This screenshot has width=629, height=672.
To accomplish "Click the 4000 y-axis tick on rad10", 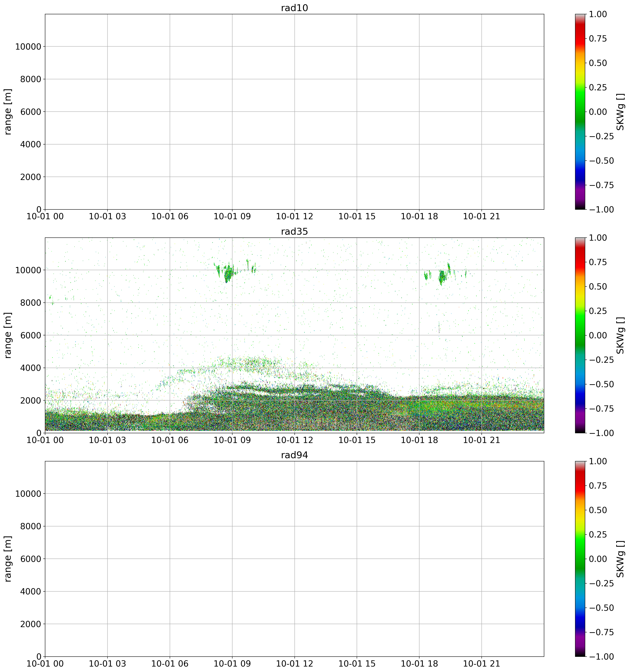I will point(31,145).
